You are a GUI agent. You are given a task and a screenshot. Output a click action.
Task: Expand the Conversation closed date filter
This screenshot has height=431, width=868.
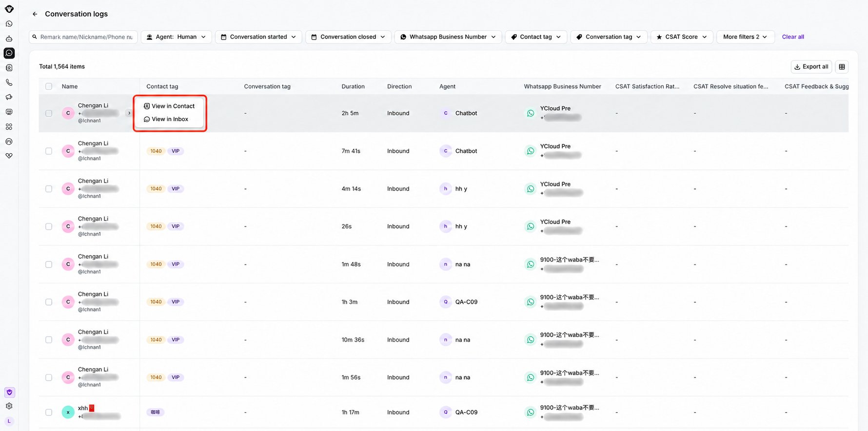[348, 37]
